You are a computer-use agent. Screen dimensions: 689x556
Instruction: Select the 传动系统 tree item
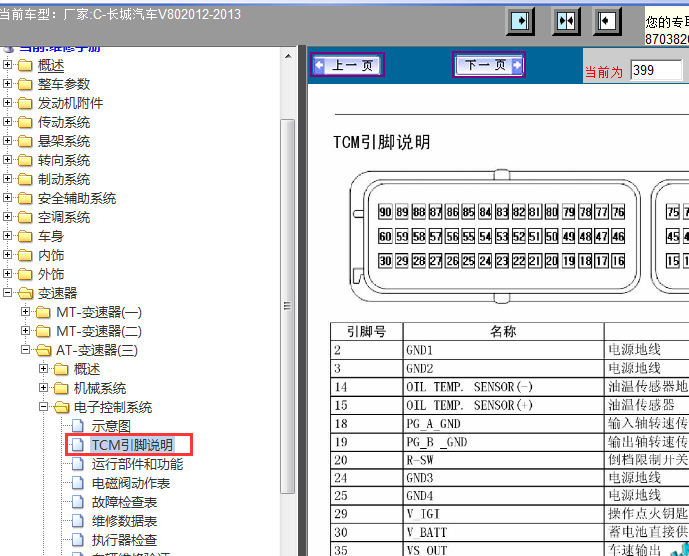click(x=64, y=122)
